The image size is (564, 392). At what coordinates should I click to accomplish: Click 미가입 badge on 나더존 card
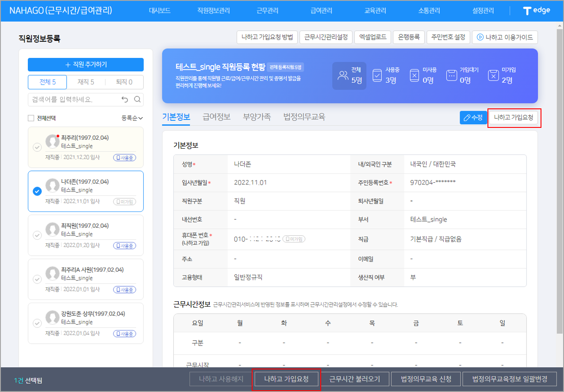[x=125, y=202]
